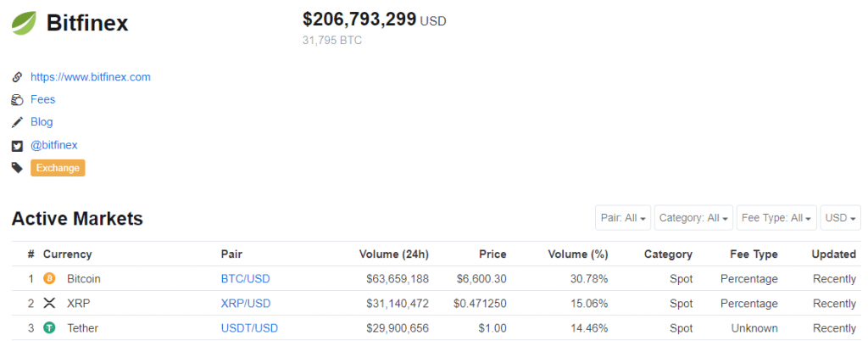This screenshot has height=341, width=868.
Task: Click the orange Exchange tag button
Action: point(58,168)
